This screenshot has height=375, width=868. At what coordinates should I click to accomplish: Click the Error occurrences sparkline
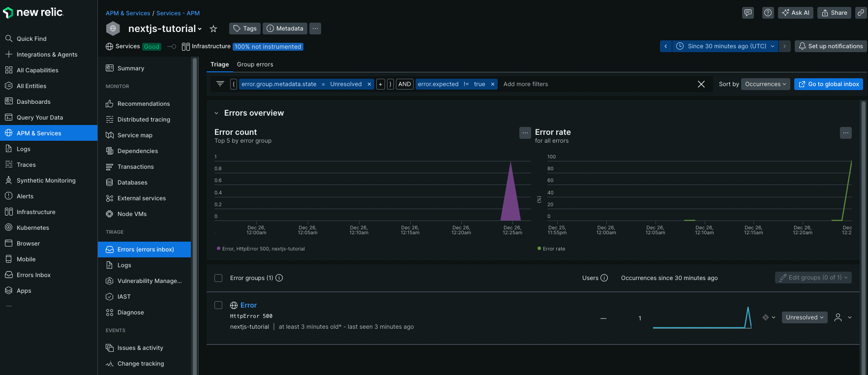(702, 317)
